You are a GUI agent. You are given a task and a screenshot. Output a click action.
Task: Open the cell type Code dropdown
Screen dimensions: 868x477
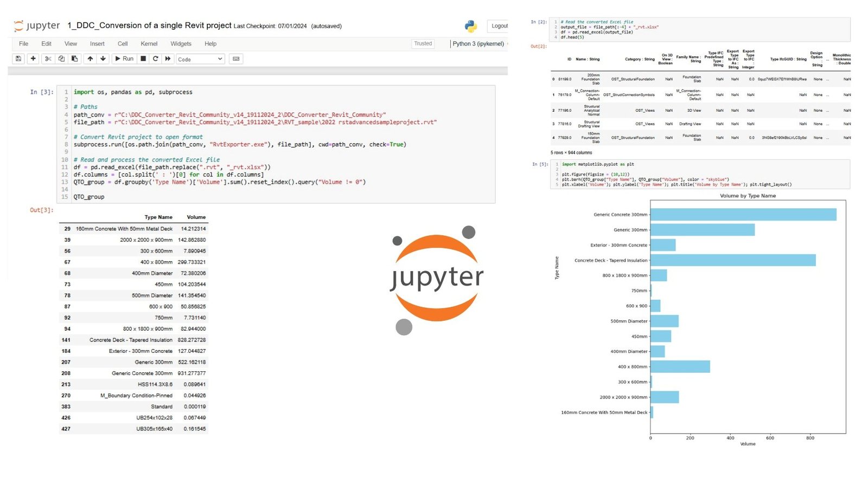click(200, 59)
